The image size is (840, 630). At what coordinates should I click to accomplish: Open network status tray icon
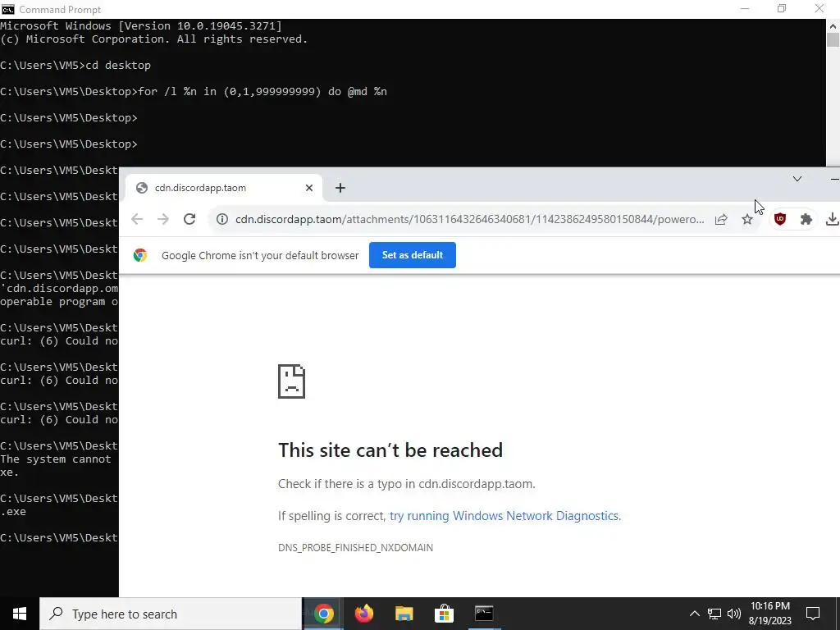[x=714, y=614]
